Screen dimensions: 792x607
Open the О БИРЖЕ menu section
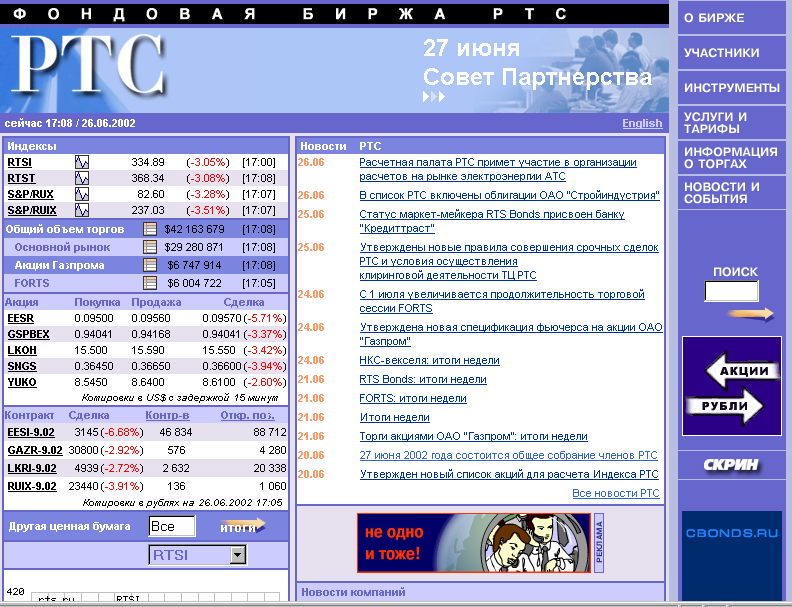click(731, 18)
